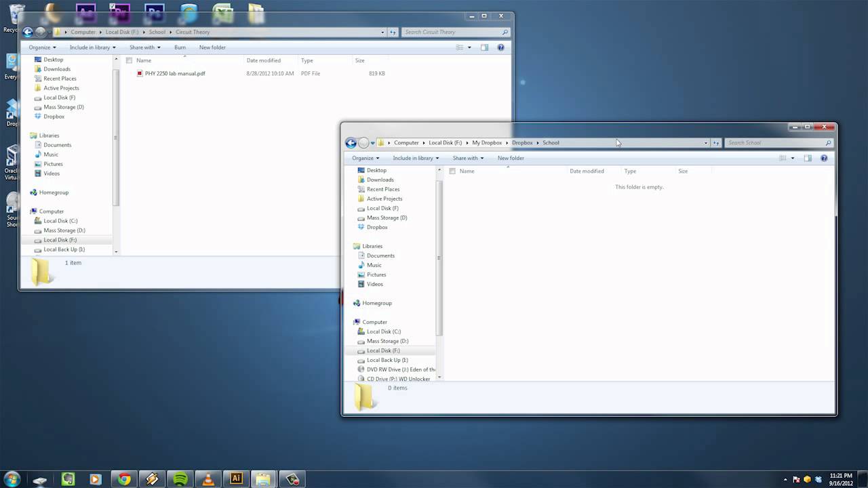This screenshot has width=868, height=488.
Task: Open Evernote from the taskbar
Action: [68, 479]
